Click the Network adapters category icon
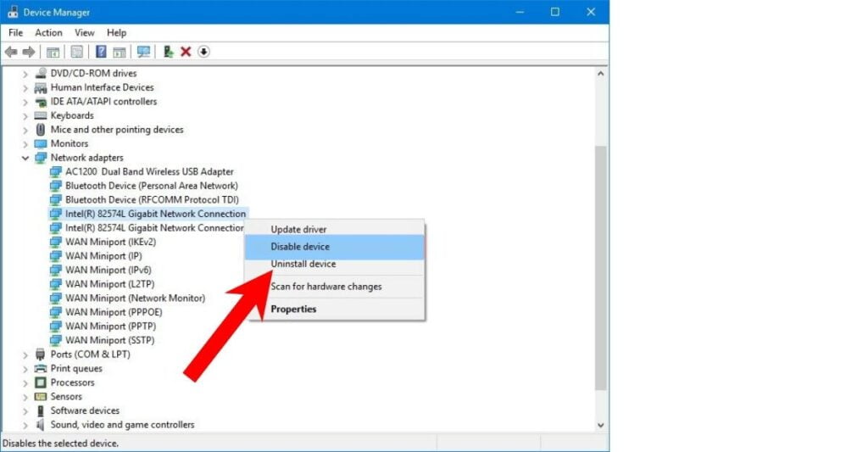 click(41, 158)
